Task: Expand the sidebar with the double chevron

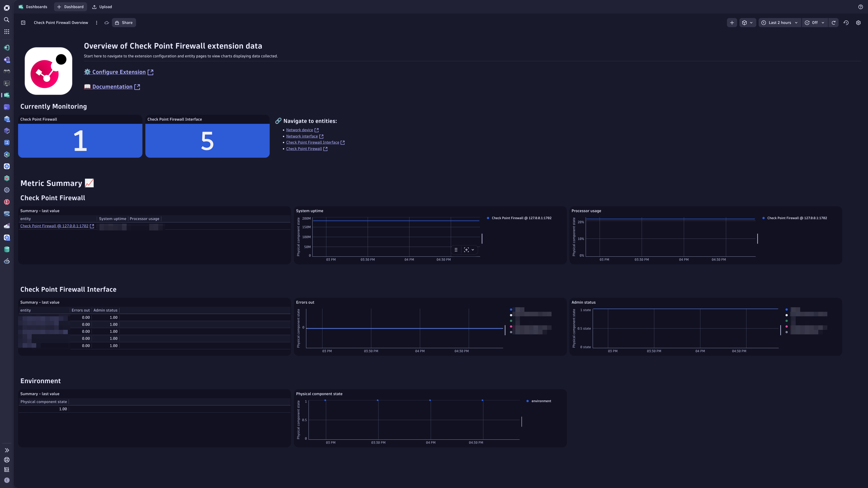Action: 7,450
